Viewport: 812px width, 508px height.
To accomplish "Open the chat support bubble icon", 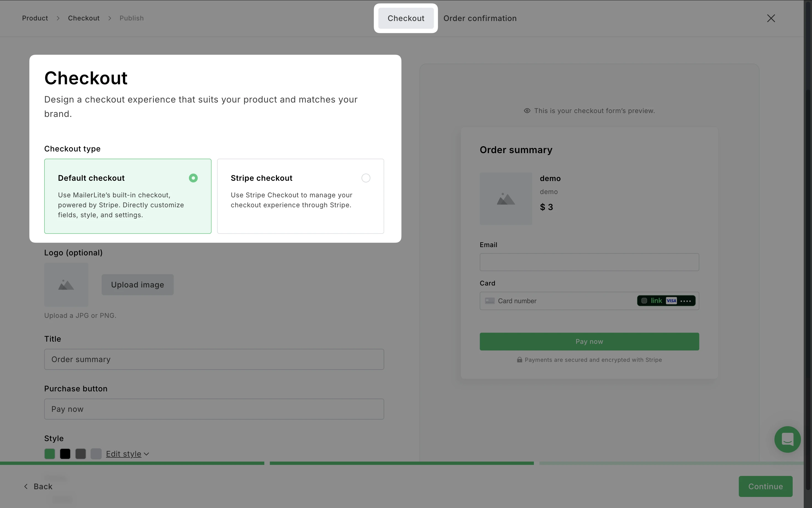I will click(x=787, y=439).
